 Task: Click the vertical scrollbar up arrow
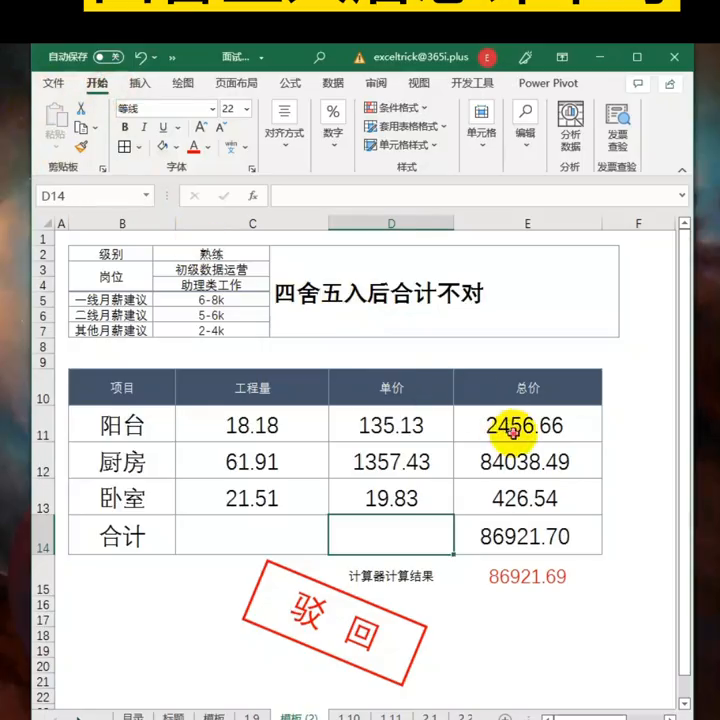tap(685, 223)
